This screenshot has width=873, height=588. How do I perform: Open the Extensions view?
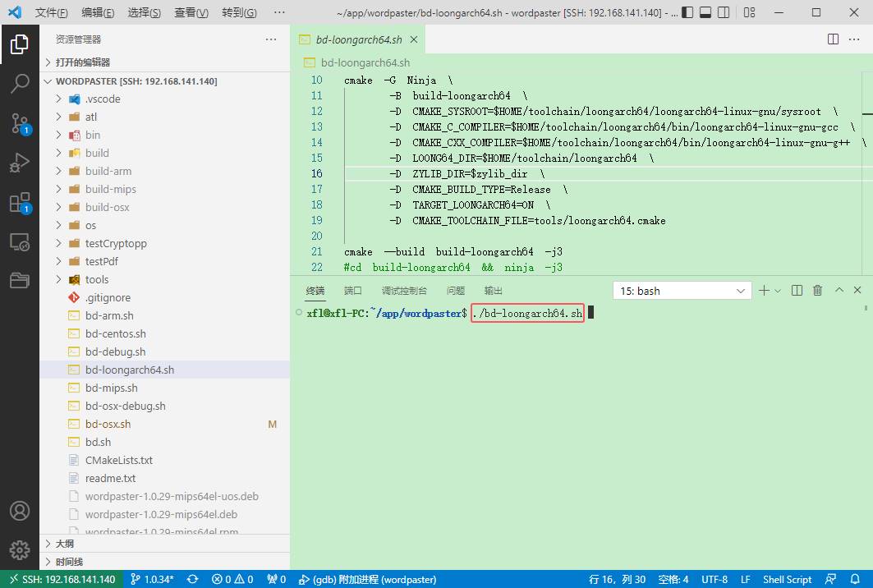coord(20,203)
